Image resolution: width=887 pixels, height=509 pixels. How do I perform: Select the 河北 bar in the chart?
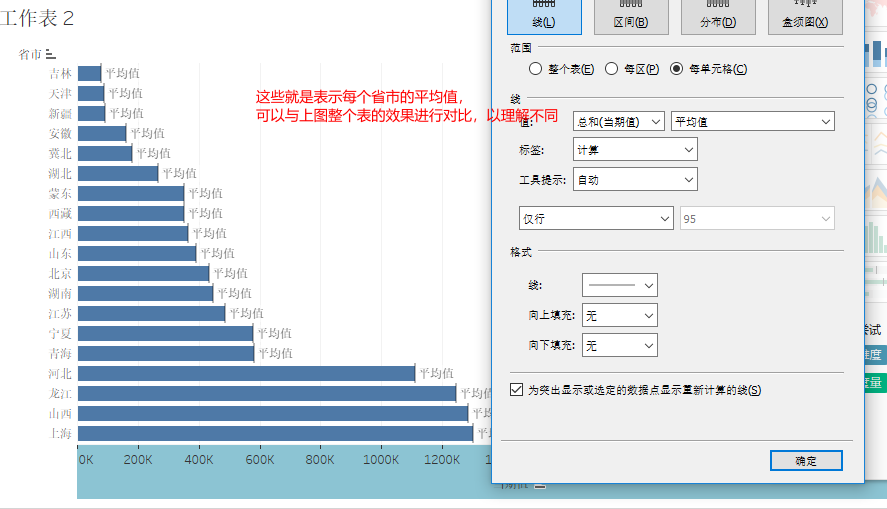tap(247, 373)
